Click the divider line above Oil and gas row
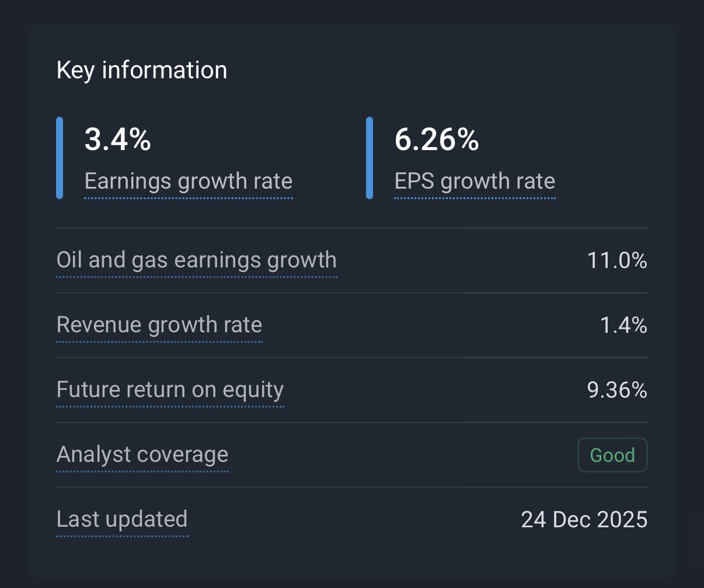Viewport: 704px width, 588px height. (x=352, y=228)
